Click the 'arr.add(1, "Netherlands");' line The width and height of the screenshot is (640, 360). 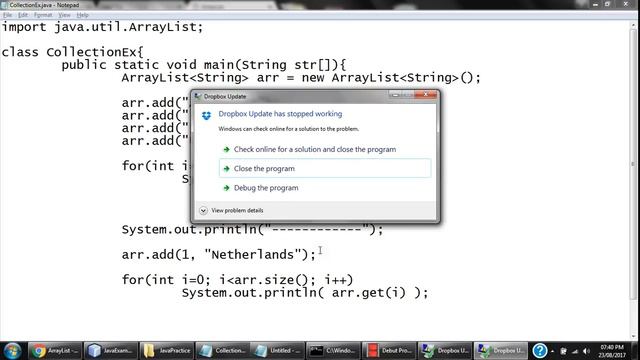(x=219, y=255)
